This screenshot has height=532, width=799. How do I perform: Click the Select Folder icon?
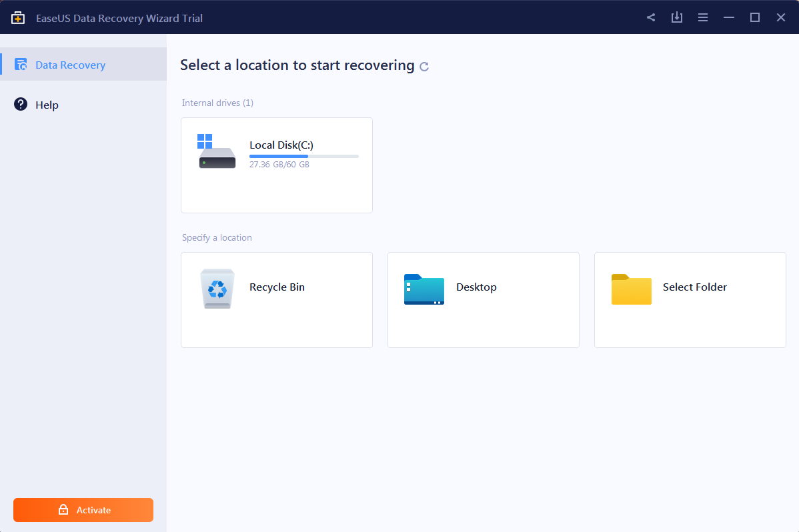coord(631,289)
